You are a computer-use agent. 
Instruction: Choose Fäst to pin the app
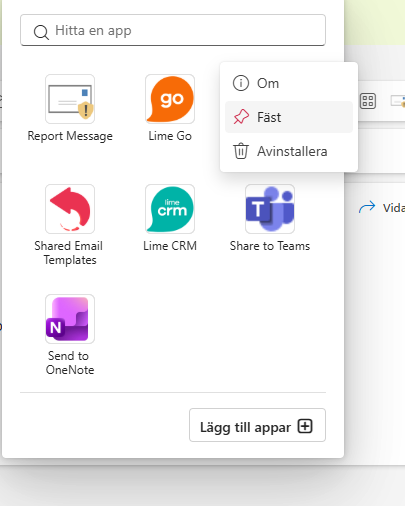[x=289, y=117]
